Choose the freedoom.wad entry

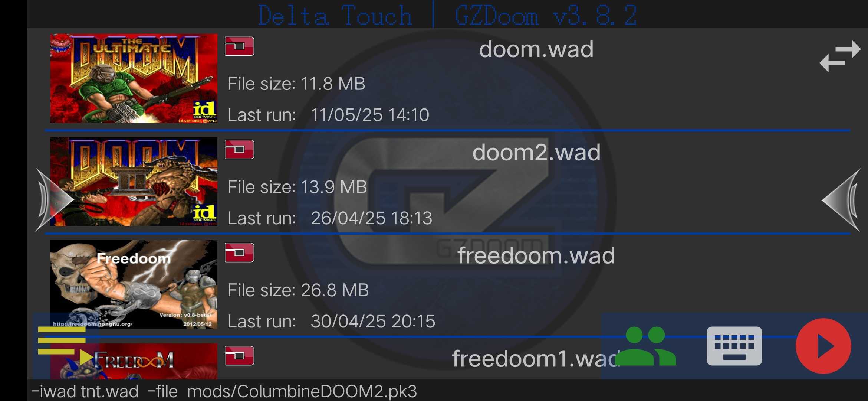click(447, 286)
